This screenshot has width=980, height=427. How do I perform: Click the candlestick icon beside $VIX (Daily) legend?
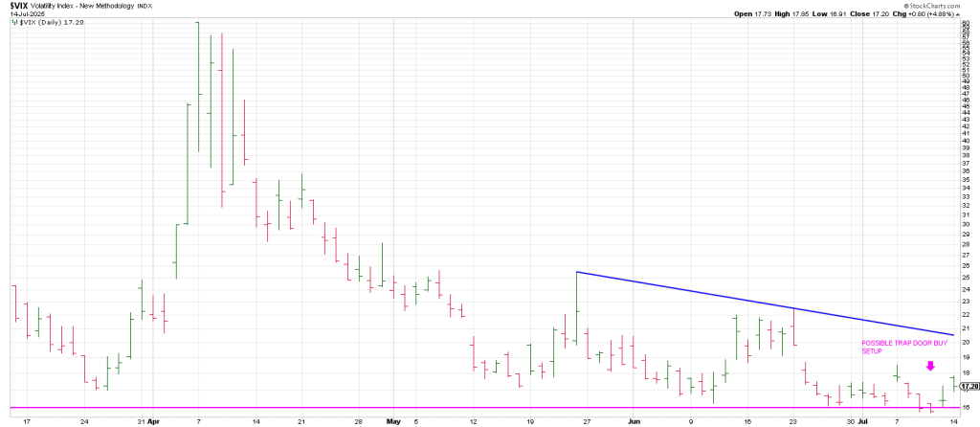(x=12, y=22)
